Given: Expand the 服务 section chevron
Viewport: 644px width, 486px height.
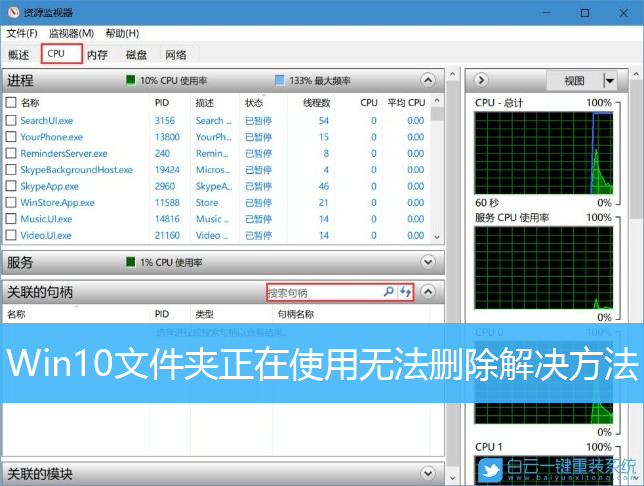Looking at the screenshot, I should point(428,262).
